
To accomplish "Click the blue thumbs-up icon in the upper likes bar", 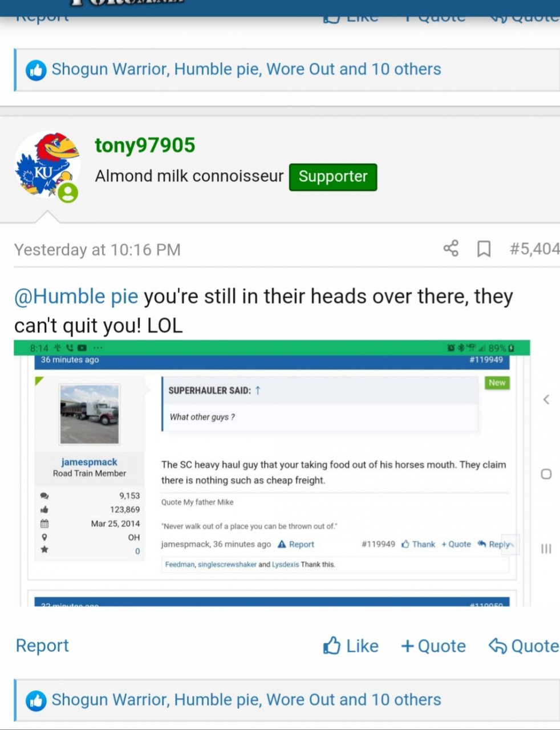I will (x=36, y=70).
